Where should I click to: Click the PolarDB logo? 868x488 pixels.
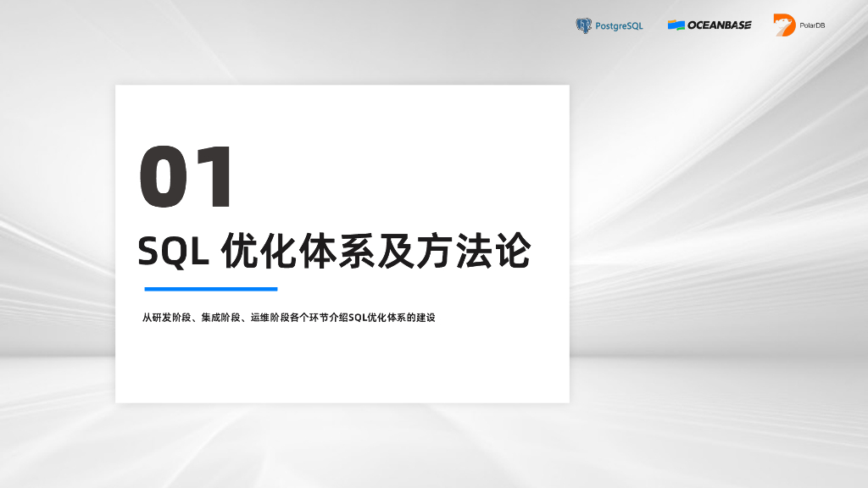(798, 25)
